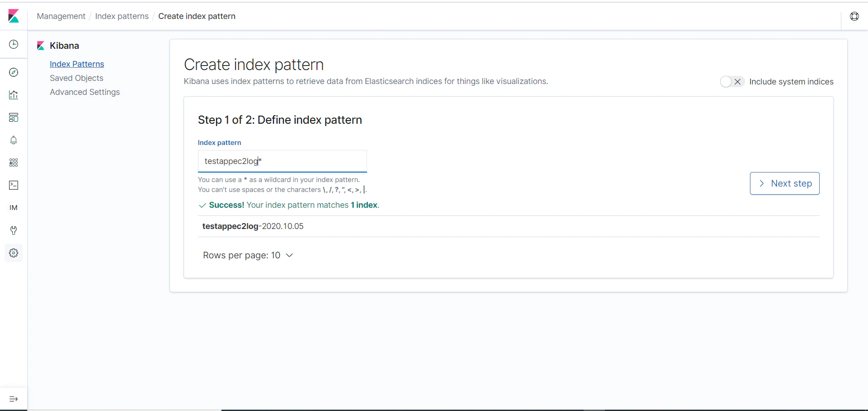Click the Kibana section heading in sidebar
This screenshot has height=411, width=868.
coord(64,46)
